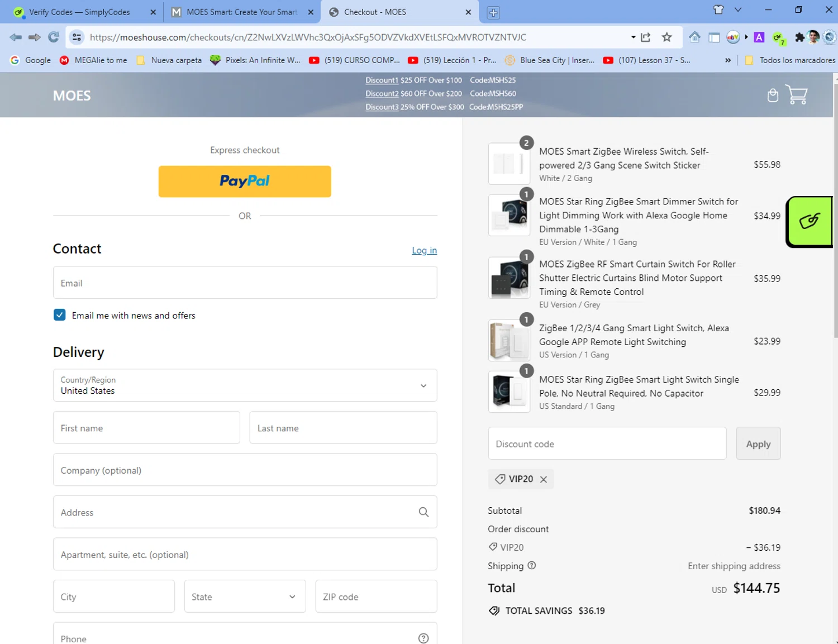
Task: Focus the Apartment, suite field
Action: pyautogui.click(x=245, y=554)
